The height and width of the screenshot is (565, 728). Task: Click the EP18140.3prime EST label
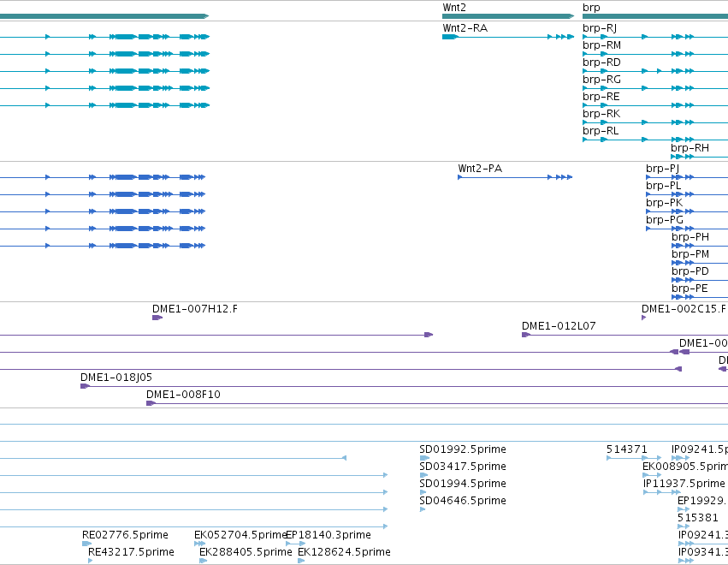click(x=328, y=535)
